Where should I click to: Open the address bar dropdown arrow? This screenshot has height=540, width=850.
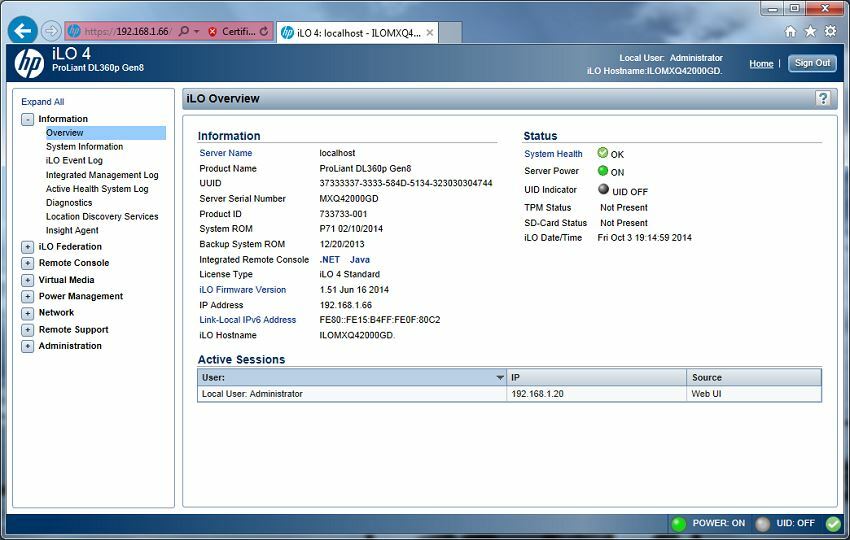pyautogui.click(x=197, y=31)
